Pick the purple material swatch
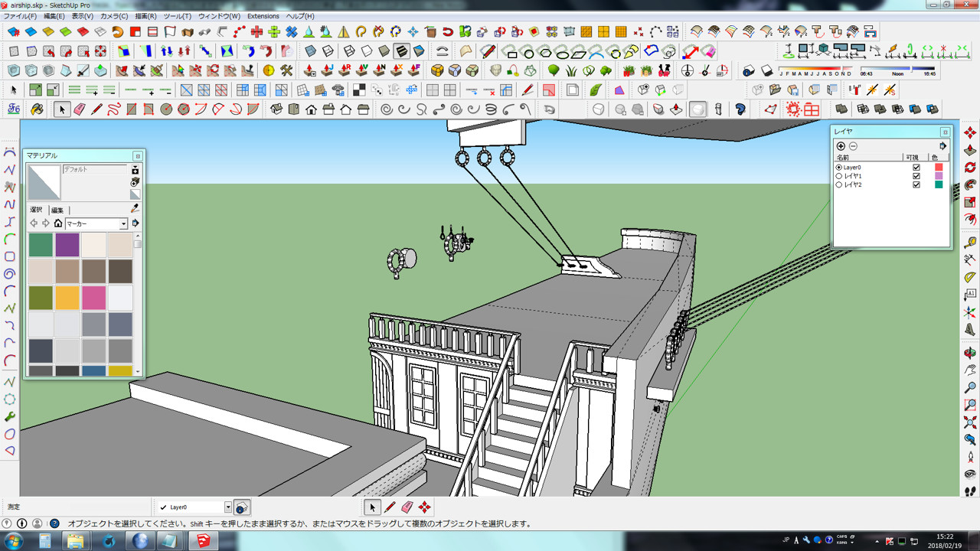Screen dimensions: 980x551 pyautogui.click(x=67, y=245)
